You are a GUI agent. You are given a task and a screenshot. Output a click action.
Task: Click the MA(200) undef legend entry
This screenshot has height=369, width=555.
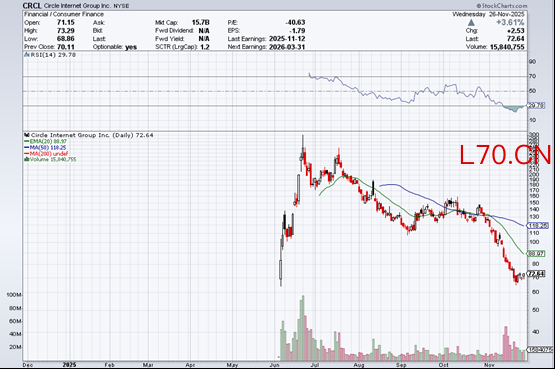[x=49, y=154]
